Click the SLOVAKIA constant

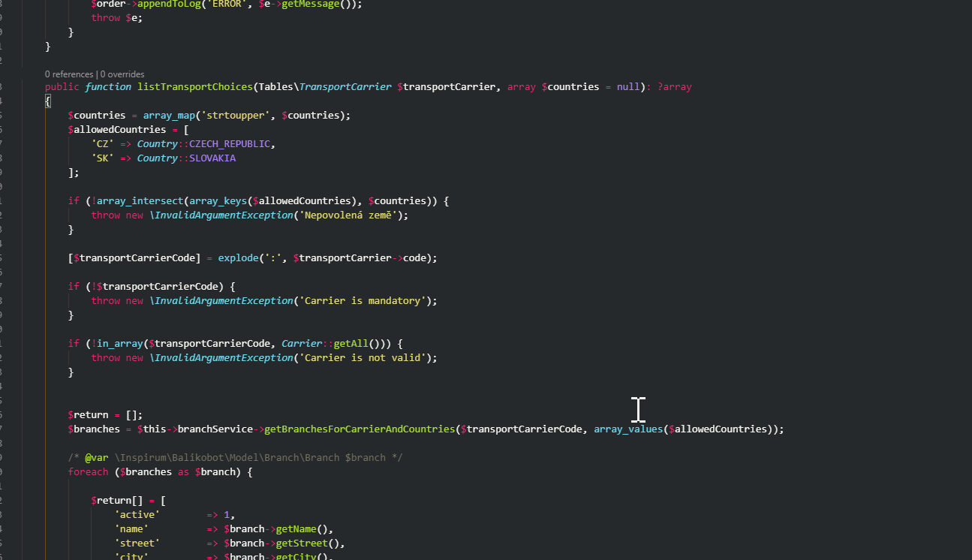212,158
